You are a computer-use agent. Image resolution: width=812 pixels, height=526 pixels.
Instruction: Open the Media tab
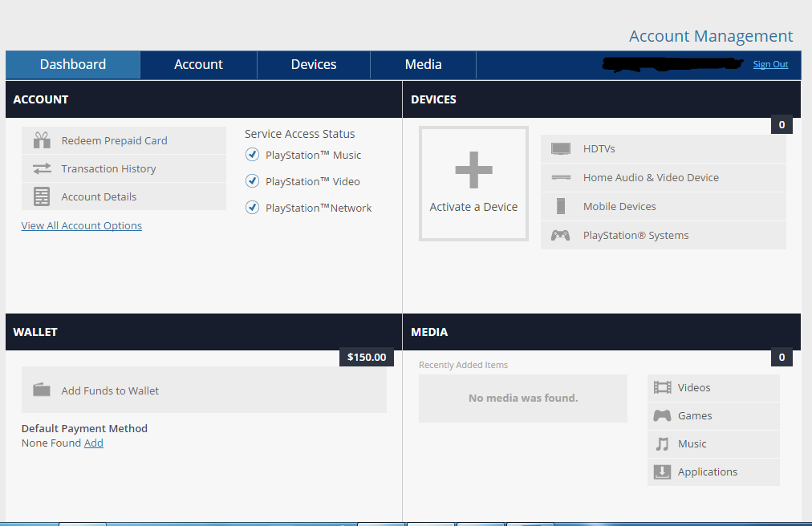point(424,65)
